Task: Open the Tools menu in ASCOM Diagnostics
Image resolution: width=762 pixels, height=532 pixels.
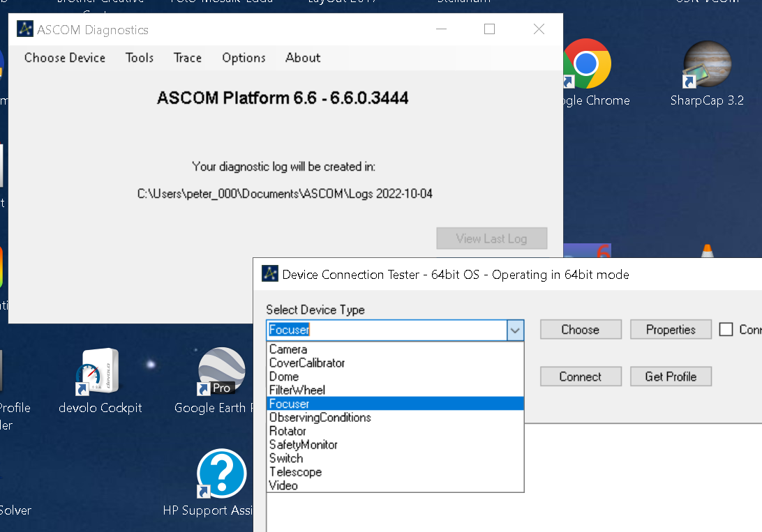Action: click(x=140, y=58)
